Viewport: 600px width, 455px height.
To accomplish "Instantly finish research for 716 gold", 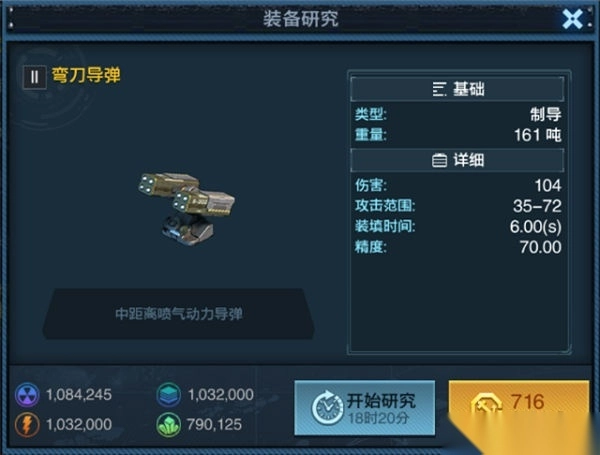I will point(519,406).
